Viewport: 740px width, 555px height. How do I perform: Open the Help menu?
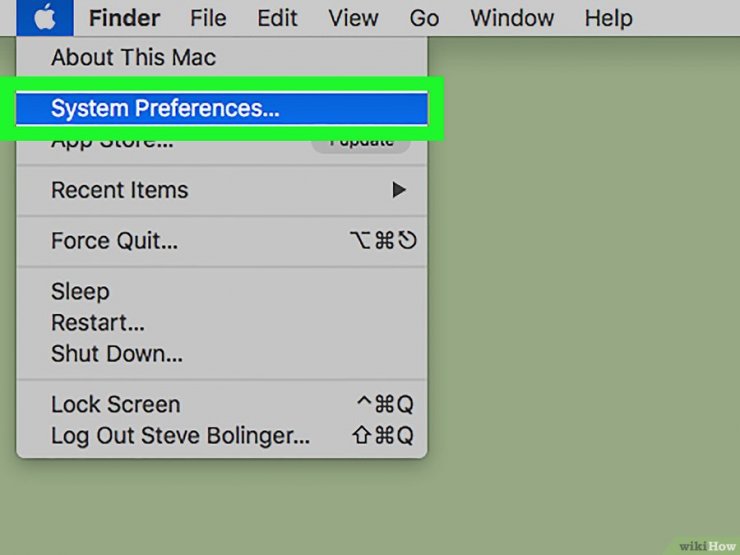608,18
